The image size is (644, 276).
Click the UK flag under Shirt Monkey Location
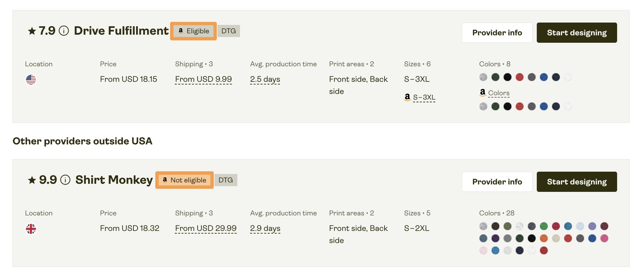31,229
